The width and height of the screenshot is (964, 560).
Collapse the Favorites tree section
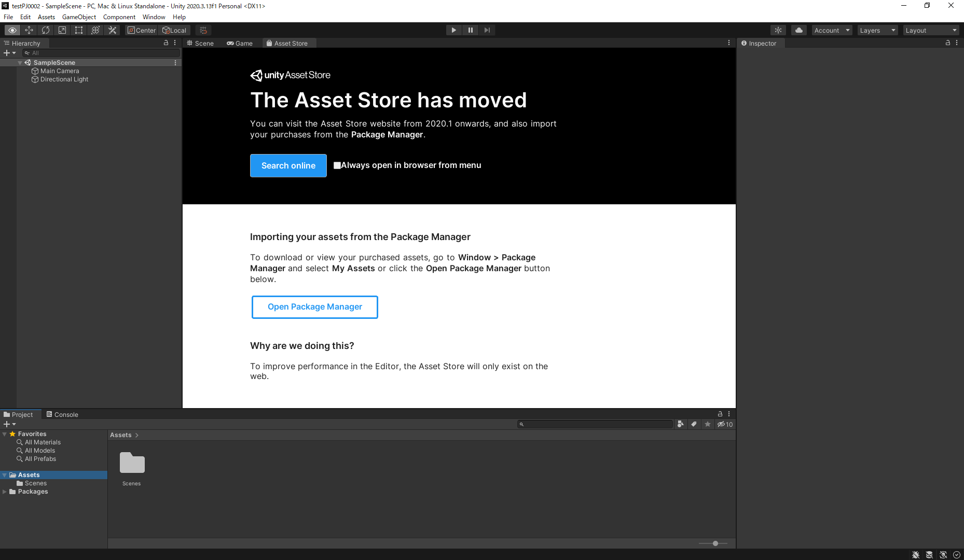[5, 434]
